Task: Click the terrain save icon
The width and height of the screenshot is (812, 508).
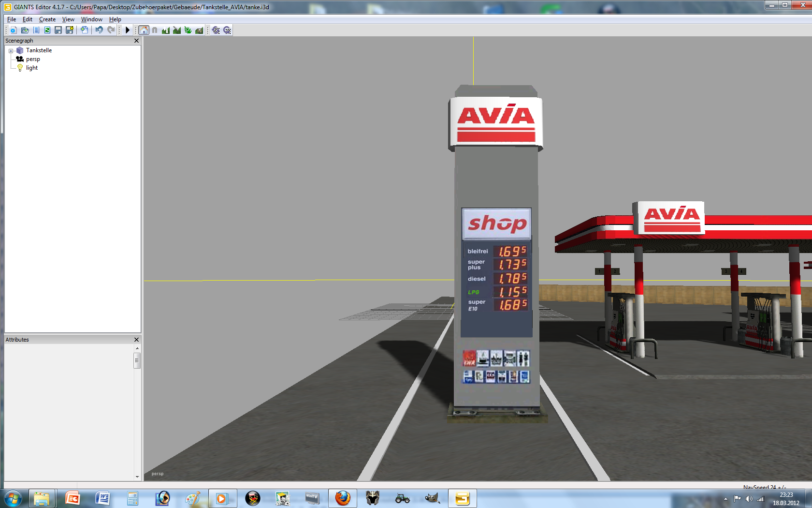Action: pos(199,30)
